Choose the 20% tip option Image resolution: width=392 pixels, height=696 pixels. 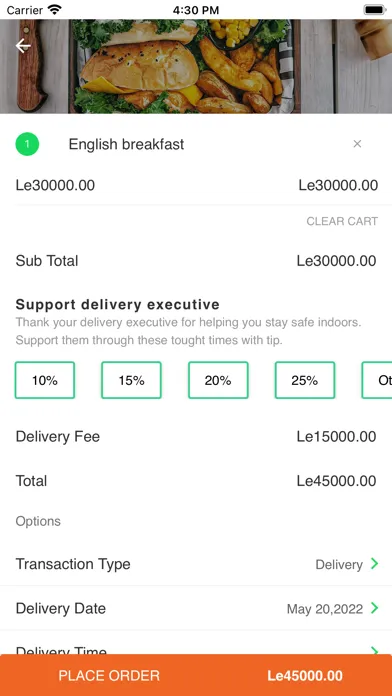[x=218, y=380]
